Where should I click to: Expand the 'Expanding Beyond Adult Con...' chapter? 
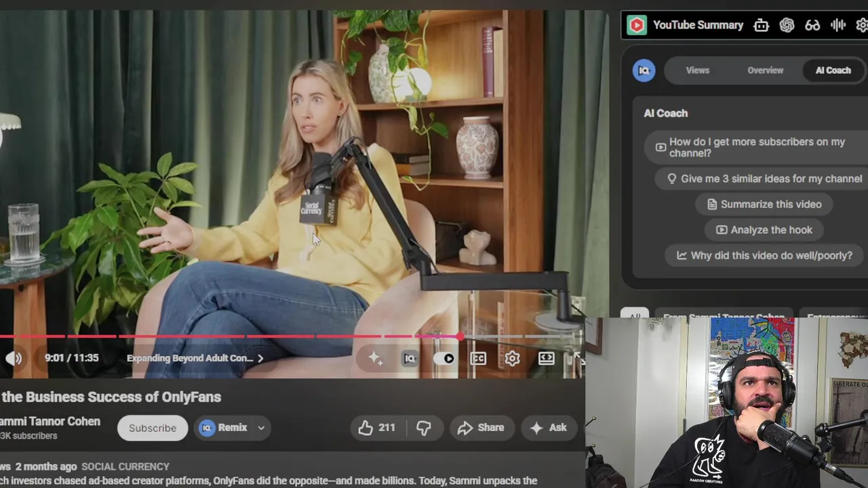(x=195, y=358)
